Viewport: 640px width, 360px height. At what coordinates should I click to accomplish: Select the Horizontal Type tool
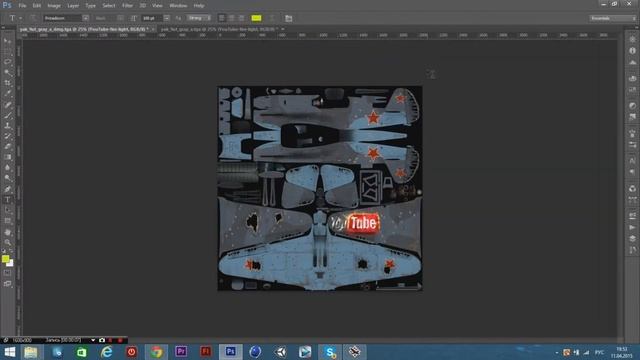tap(7, 200)
